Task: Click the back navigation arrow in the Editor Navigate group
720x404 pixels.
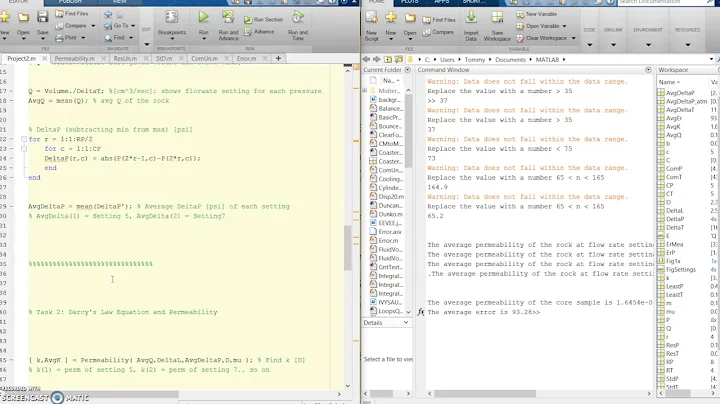Action: 108,14
